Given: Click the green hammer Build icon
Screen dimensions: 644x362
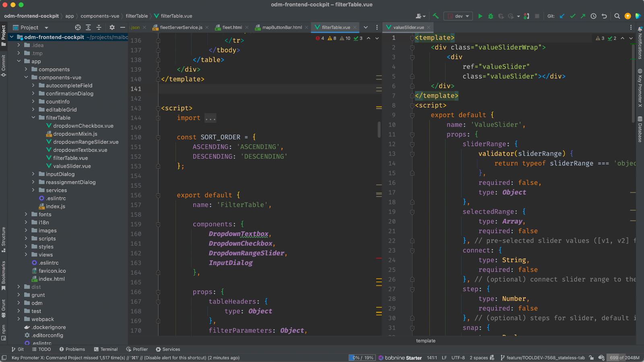Looking at the screenshot, I should pos(436,16).
